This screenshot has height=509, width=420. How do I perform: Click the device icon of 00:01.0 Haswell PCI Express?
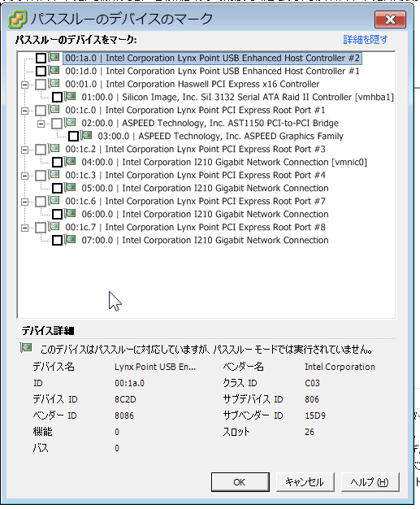click(54, 84)
